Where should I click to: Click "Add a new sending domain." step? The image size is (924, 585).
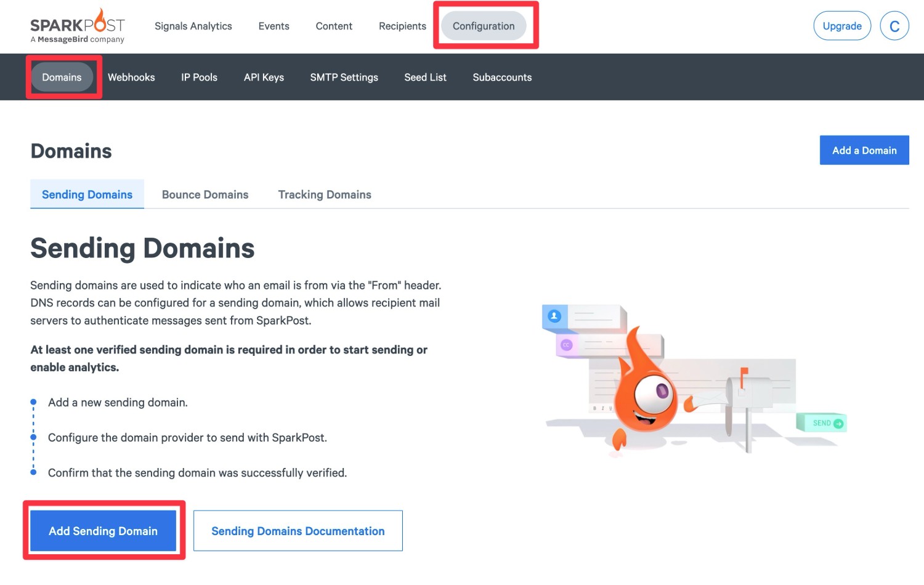pyautogui.click(x=118, y=403)
